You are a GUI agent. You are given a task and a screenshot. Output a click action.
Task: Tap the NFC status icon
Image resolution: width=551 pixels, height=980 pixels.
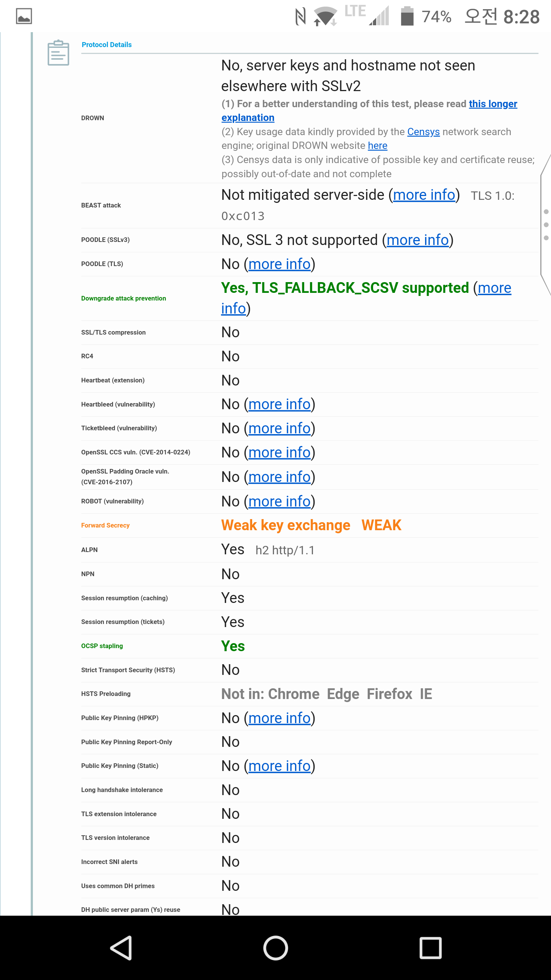point(301,17)
